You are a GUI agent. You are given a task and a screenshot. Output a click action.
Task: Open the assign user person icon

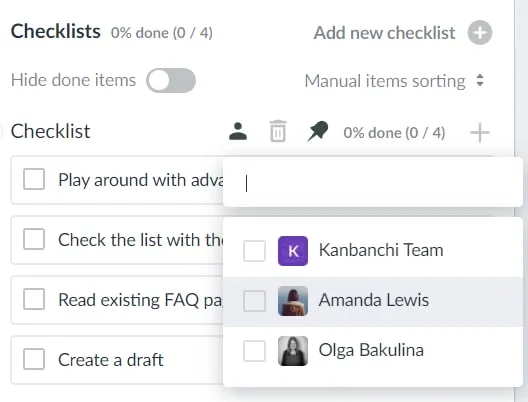(238, 131)
